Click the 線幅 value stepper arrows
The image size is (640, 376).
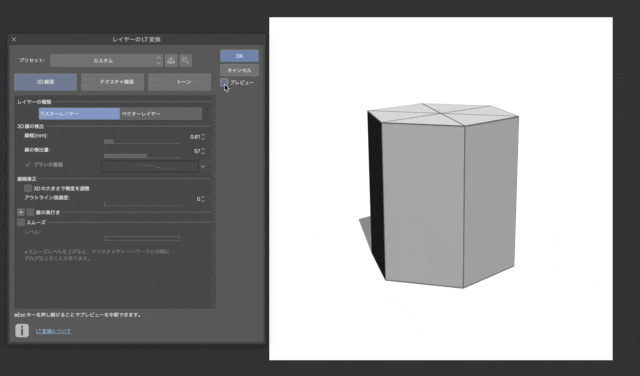[203, 137]
